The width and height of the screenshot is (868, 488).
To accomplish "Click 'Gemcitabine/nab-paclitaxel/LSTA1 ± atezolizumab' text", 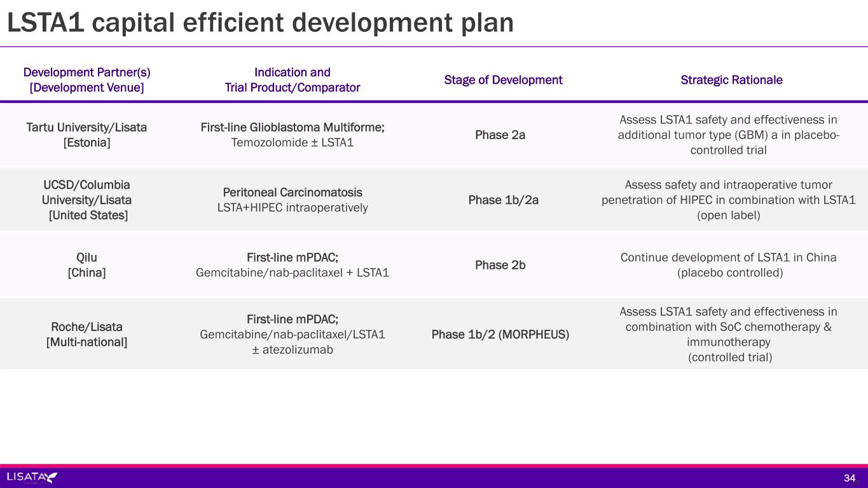I will (293, 342).
